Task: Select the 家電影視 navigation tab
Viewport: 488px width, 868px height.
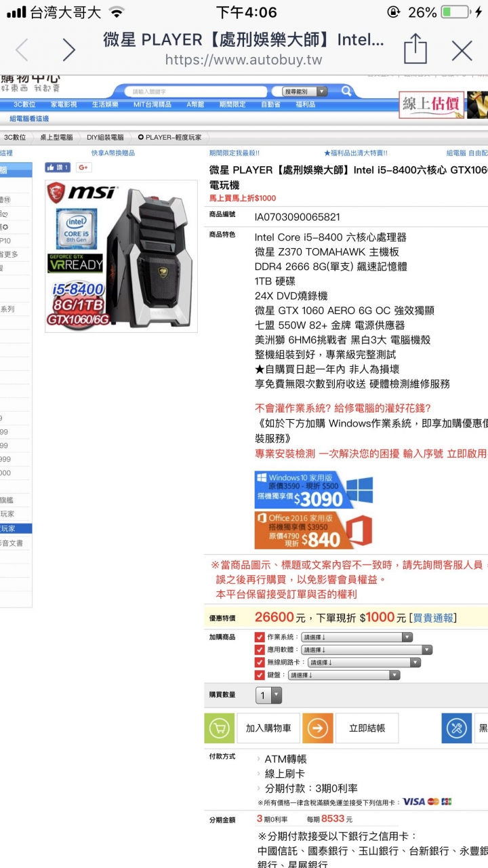Action: point(64,104)
